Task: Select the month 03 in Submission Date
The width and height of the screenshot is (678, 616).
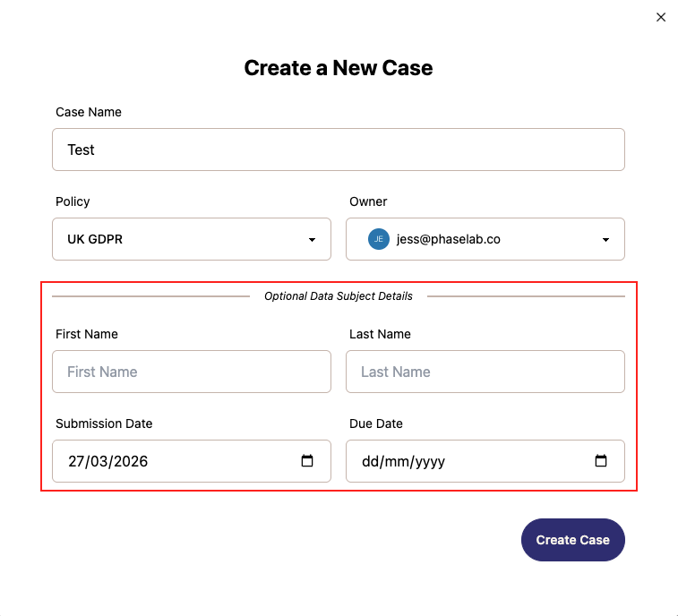Action: pos(99,461)
